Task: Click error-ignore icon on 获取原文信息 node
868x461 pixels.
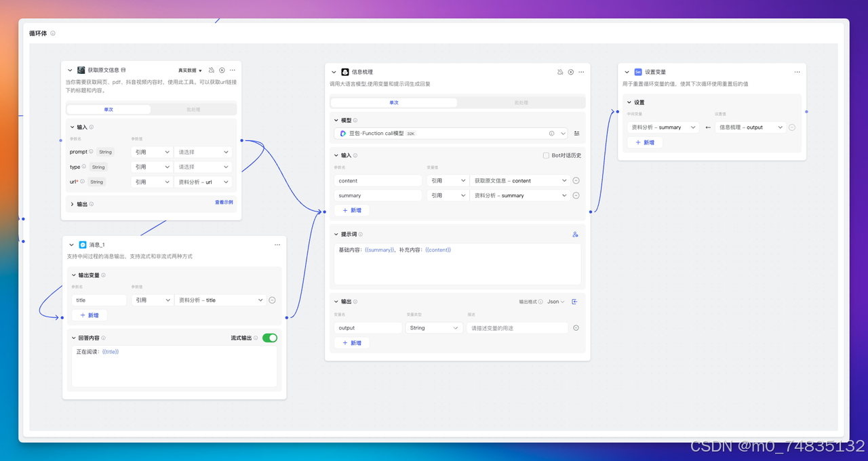Action: pyautogui.click(x=211, y=70)
